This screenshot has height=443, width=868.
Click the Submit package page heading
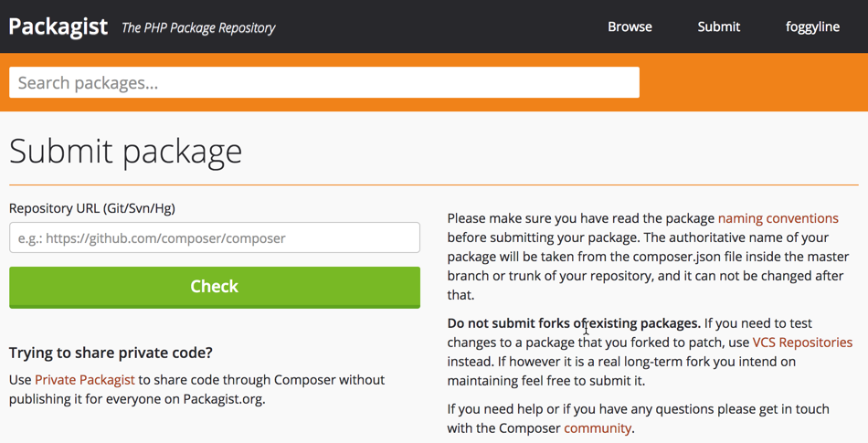126,151
